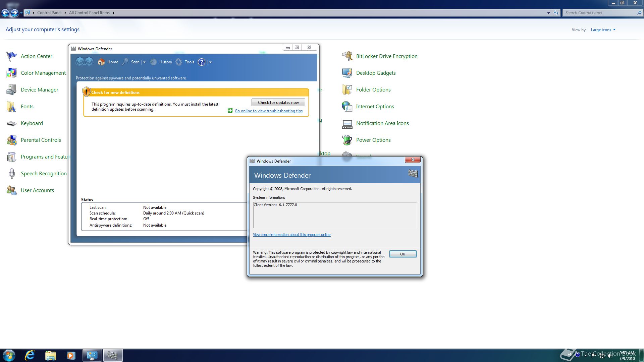Launch Windows Media Player from the taskbar

71,355
